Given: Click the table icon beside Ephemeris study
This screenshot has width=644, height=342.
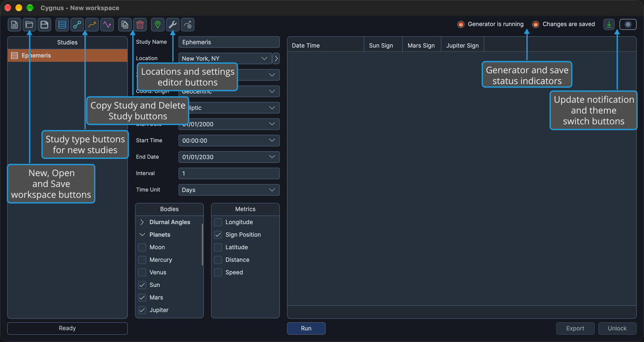Looking at the screenshot, I should 14,56.
